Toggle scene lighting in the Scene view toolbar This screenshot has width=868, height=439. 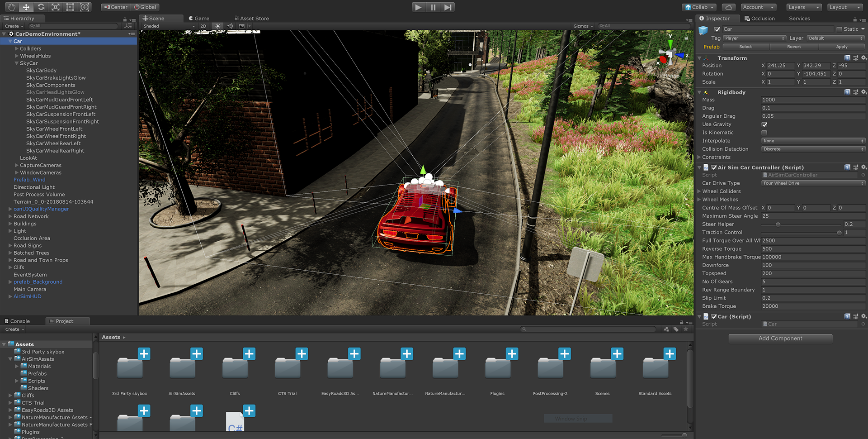click(218, 26)
